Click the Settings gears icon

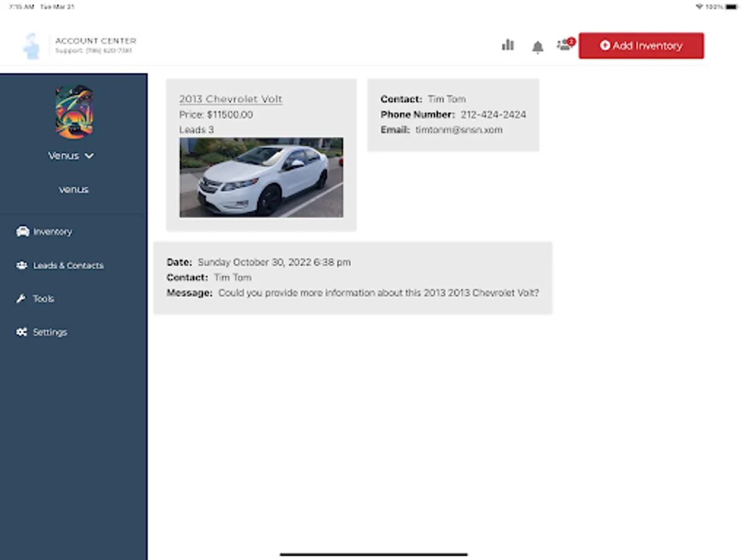(22, 332)
